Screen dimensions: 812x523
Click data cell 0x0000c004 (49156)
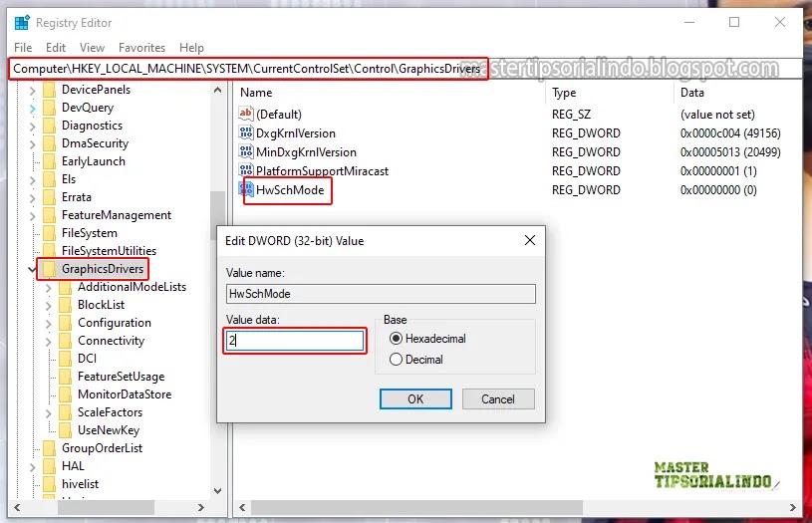pyautogui.click(x=730, y=133)
